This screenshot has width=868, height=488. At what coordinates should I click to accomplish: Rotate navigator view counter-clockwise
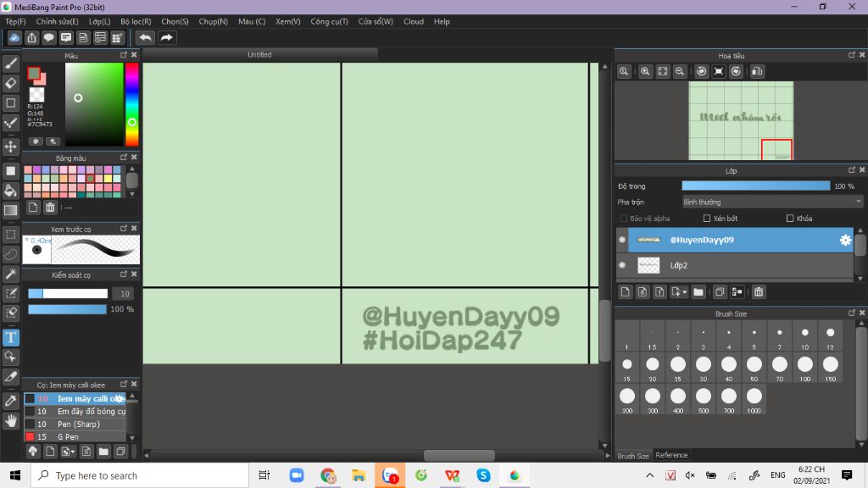(x=701, y=71)
